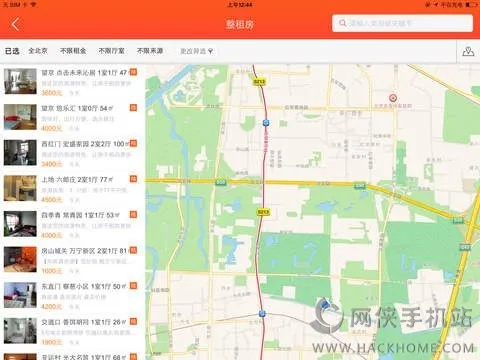
Task: Select the listing title with 1室1厅 53㎡
Action: 80,215
